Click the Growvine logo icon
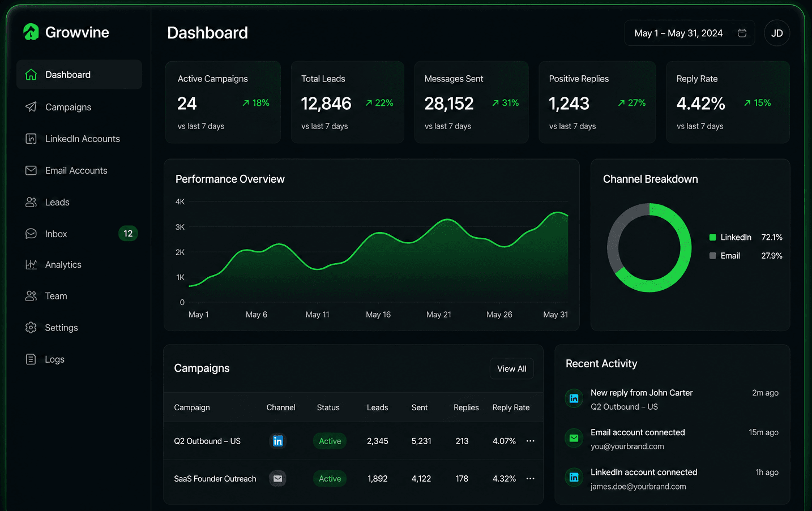Image resolution: width=812 pixels, height=511 pixels. tap(31, 32)
